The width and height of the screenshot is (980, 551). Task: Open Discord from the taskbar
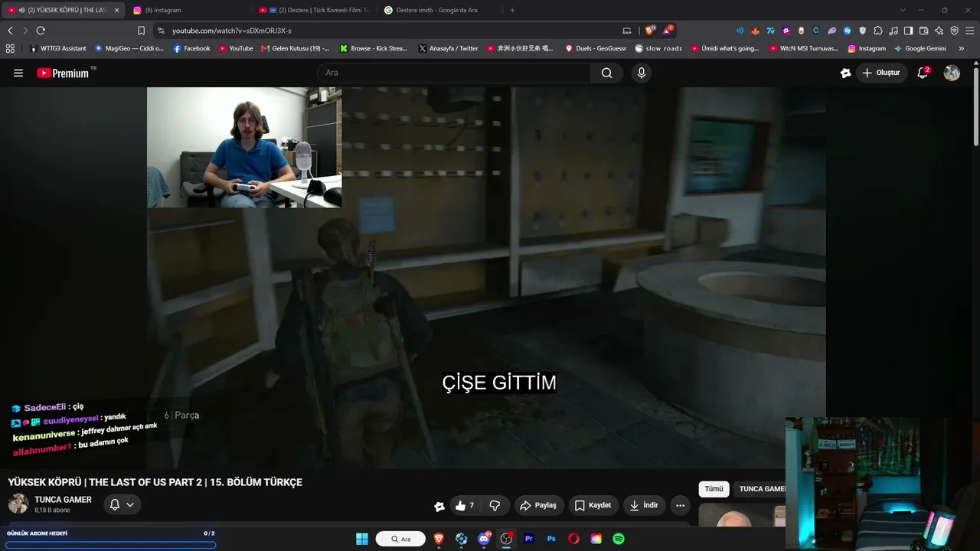point(484,539)
